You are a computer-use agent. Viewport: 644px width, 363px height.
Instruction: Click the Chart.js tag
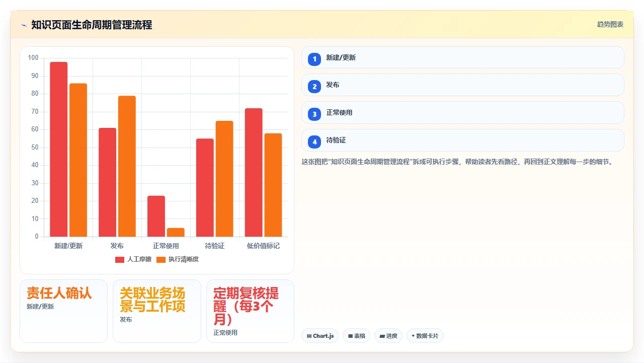tap(320, 336)
